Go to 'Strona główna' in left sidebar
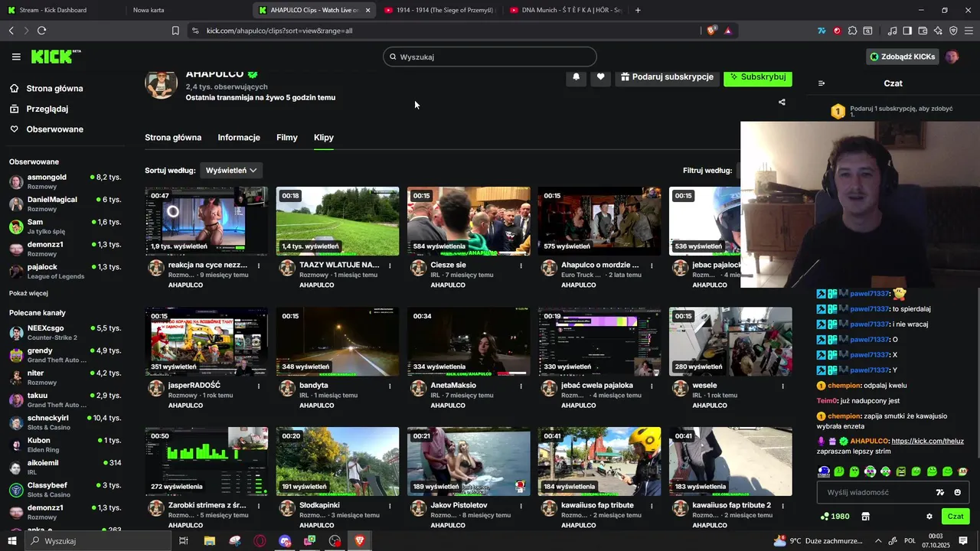 point(47,89)
